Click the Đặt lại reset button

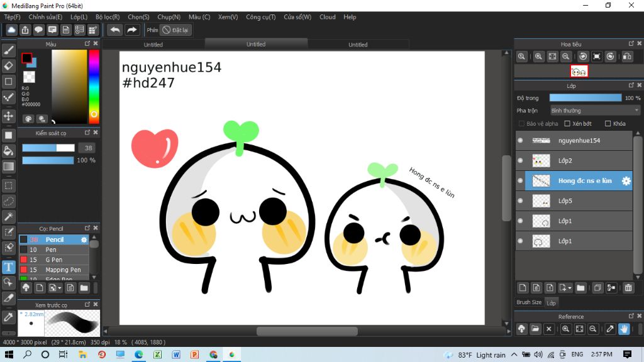(176, 30)
